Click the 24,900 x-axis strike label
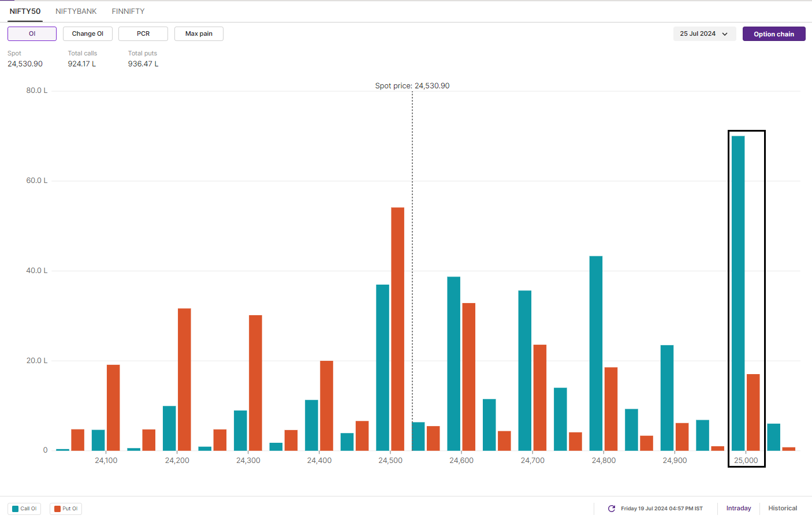 click(x=675, y=460)
